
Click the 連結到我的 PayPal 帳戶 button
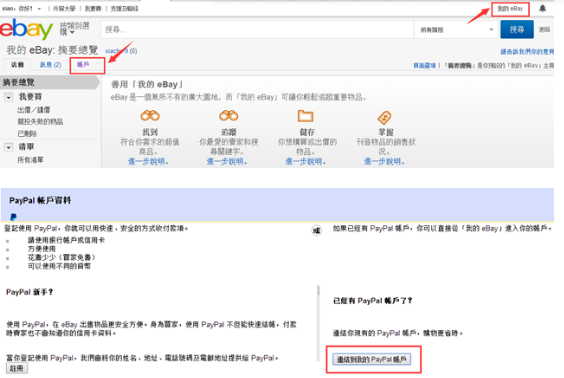click(x=372, y=359)
